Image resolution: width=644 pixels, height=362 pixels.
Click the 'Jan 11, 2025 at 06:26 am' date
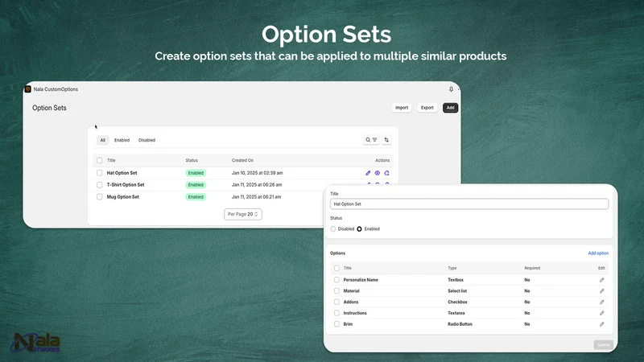pos(257,185)
